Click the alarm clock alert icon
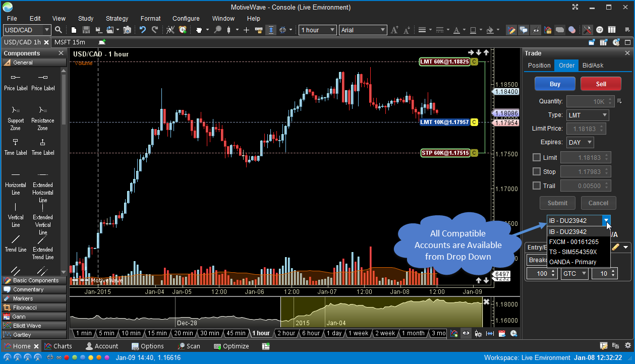The height and width of the screenshot is (364, 635). tap(183, 30)
